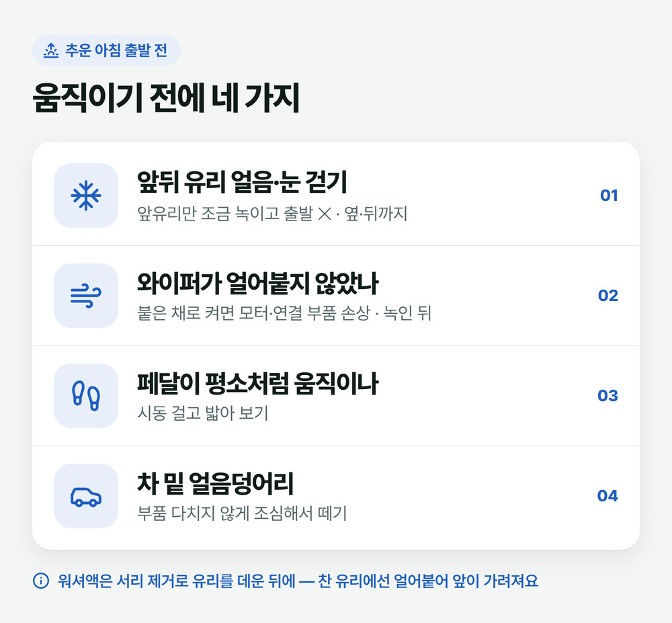Click the number 03 label
The width and height of the screenshot is (672, 623).
(x=607, y=396)
